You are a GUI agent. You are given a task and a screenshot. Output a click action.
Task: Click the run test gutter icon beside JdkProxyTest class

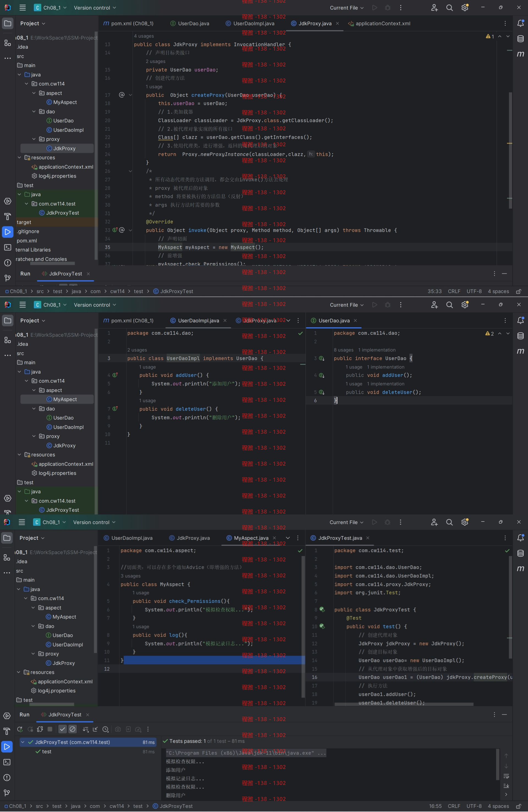(322, 610)
